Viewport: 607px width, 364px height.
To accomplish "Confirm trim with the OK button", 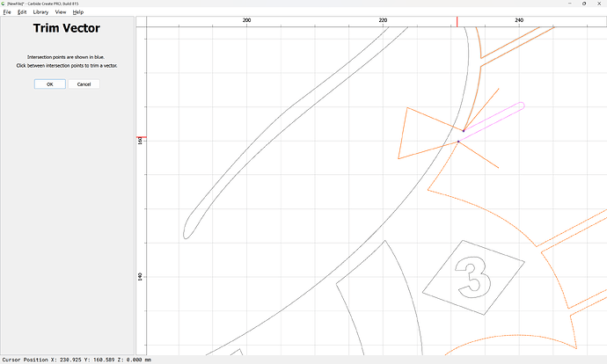I will (x=50, y=84).
